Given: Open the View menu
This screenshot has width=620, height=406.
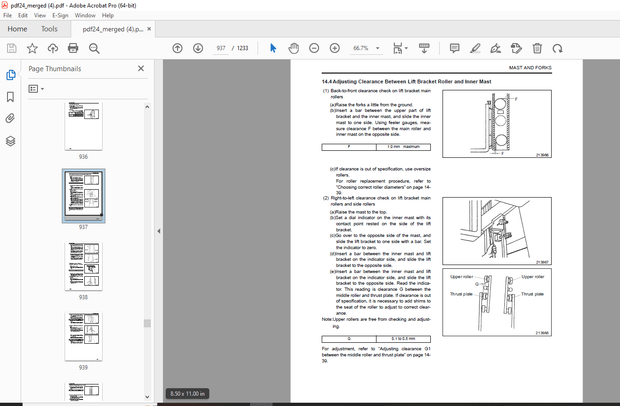Looking at the screenshot, I should pos(40,15).
